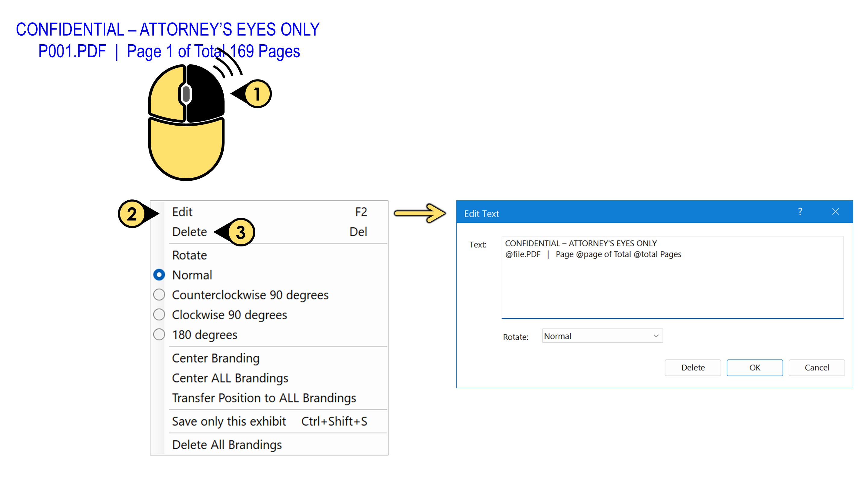Select the Normal rotation radio button

[x=159, y=275]
